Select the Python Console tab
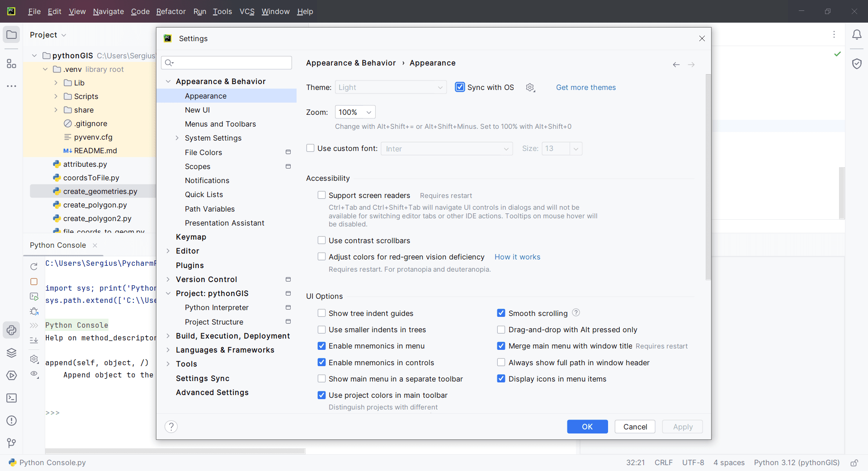 click(58, 245)
